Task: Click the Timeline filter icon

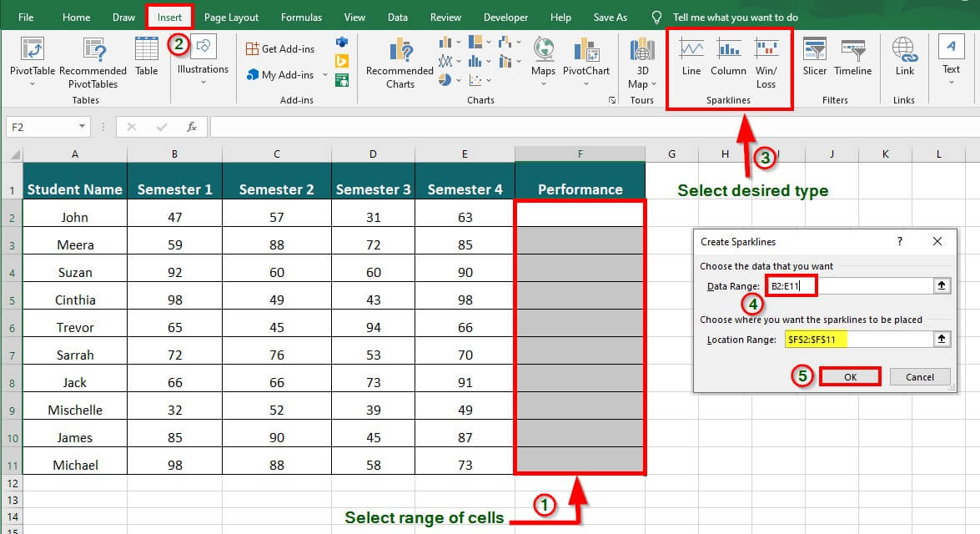Action: (x=852, y=50)
